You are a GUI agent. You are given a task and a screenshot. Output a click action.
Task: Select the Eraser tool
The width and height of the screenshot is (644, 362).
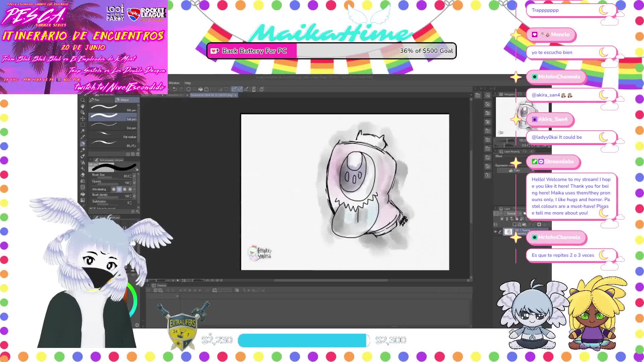click(83, 175)
